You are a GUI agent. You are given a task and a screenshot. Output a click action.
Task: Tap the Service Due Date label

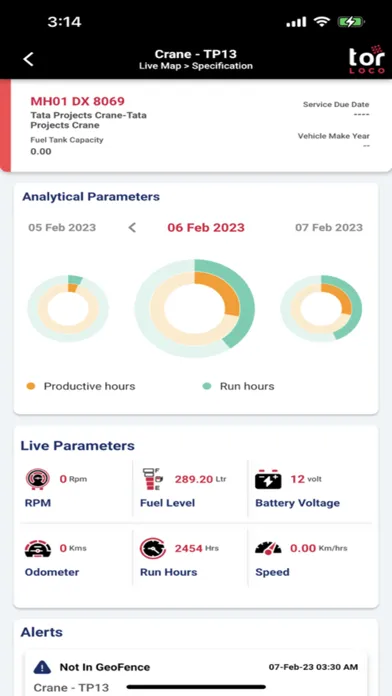[x=336, y=105]
